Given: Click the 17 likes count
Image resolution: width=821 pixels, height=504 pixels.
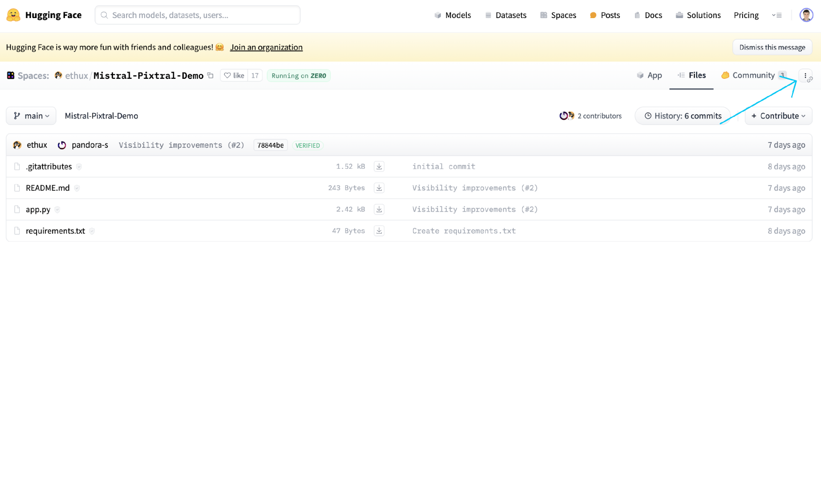Looking at the screenshot, I should click(x=255, y=76).
